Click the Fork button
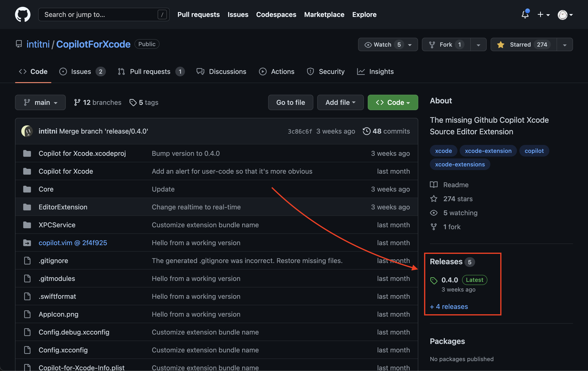This screenshot has height=371, width=588. tap(446, 44)
